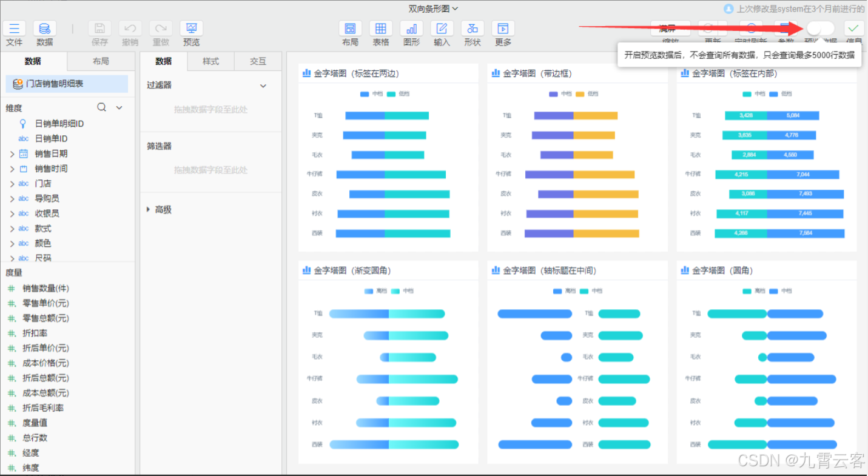Click chart icon of 金字塔图（圆角）
The width and height of the screenshot is (868, 476).
(x=685, y=270)
